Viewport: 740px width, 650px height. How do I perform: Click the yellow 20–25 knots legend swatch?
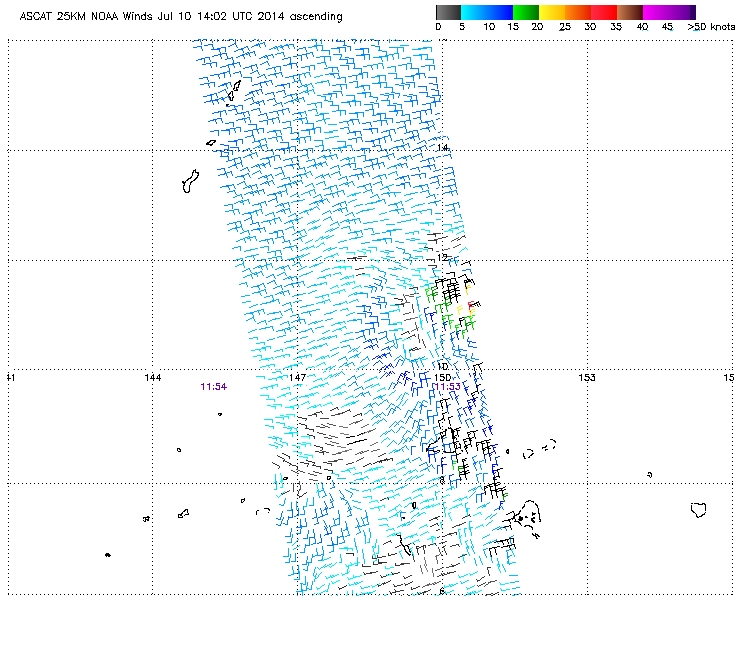pos(553,12)
